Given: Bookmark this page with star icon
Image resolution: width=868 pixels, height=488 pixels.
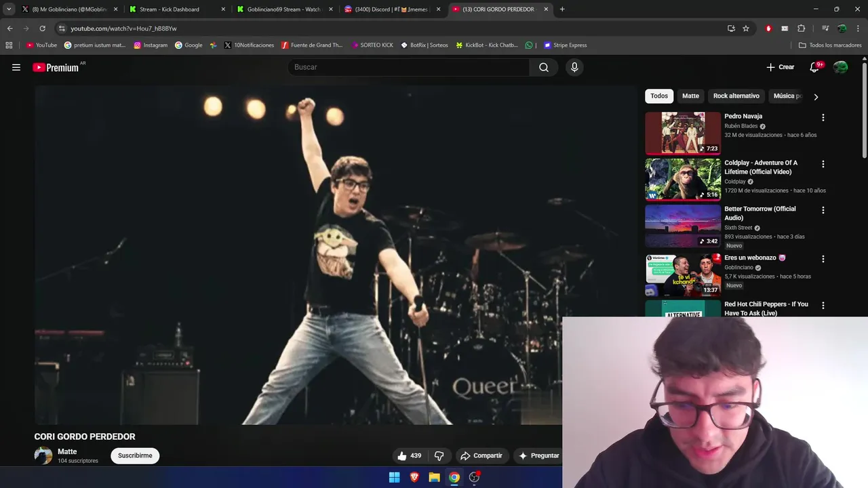Looking at the screenshot, I should click(746, 28).
